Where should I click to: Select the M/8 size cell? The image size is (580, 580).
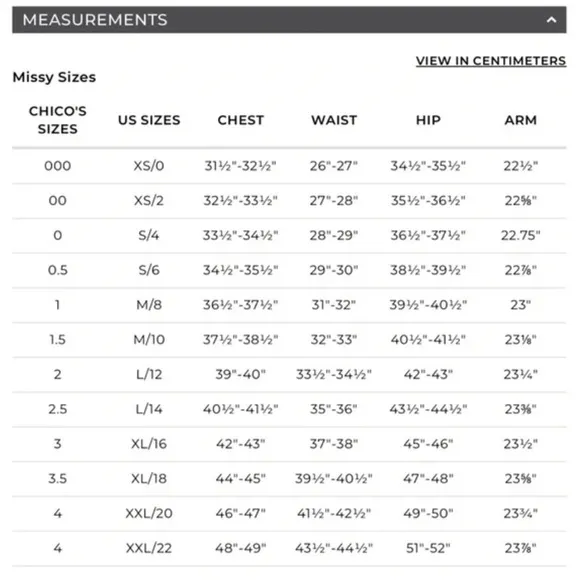tap(149, 305)
